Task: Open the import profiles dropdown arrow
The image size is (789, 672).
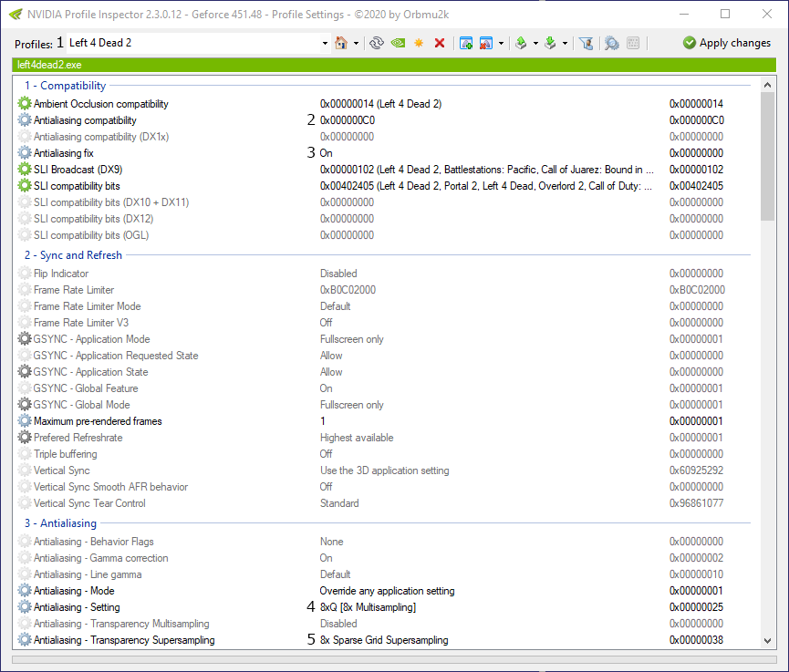Action: pyautogui.click(x=566, y=43)
